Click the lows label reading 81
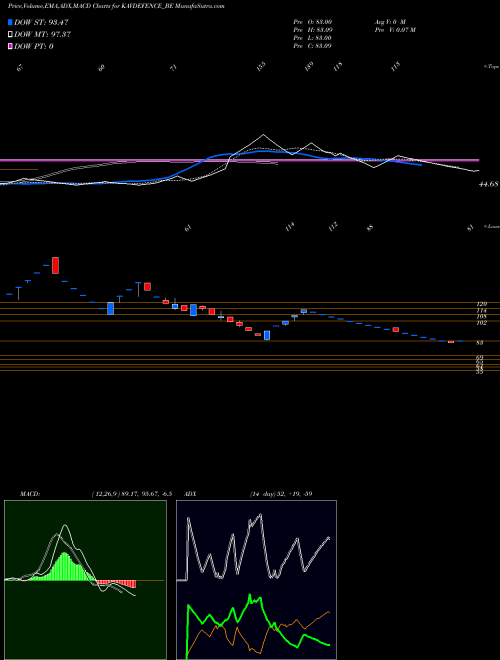The image size is (500, 660). coord(471,229)
